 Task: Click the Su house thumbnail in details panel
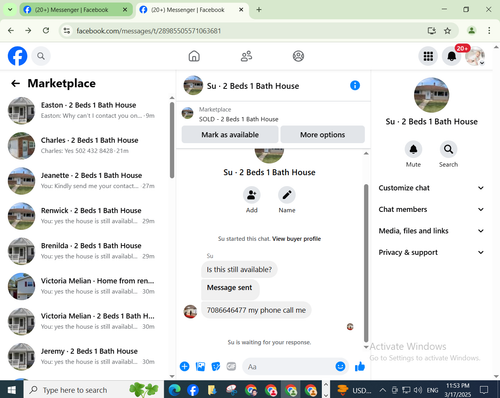click(x=431, y=95)
